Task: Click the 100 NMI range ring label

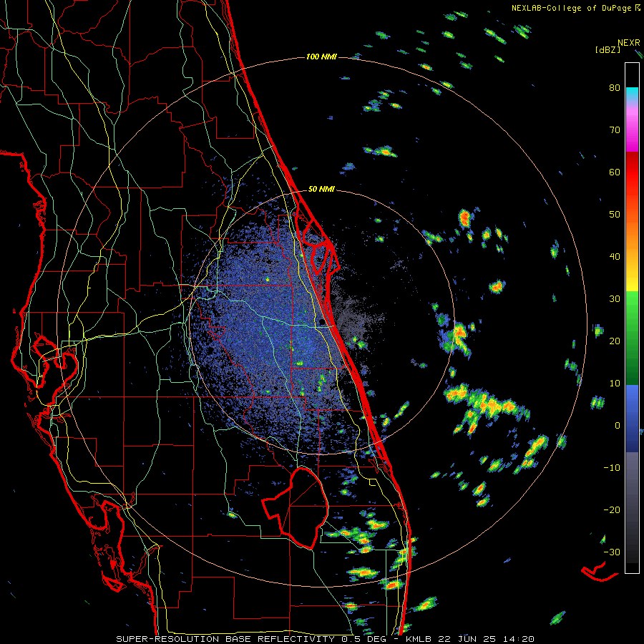Action: (321, 57)
